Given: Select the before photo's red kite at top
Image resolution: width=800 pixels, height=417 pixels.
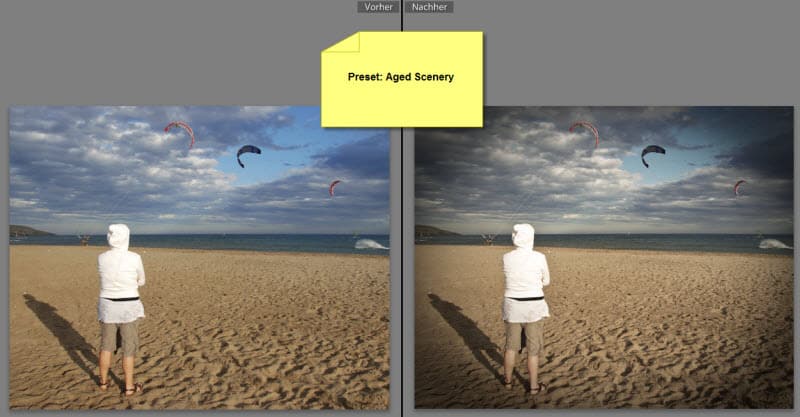Looking at the screenshot, I should (180, 131).
